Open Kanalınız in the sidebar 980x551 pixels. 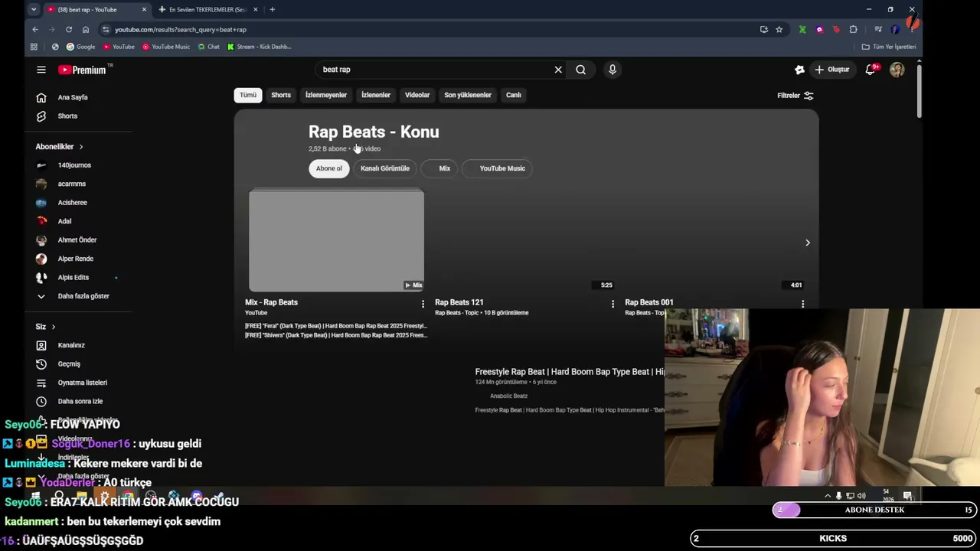[71, 345]
